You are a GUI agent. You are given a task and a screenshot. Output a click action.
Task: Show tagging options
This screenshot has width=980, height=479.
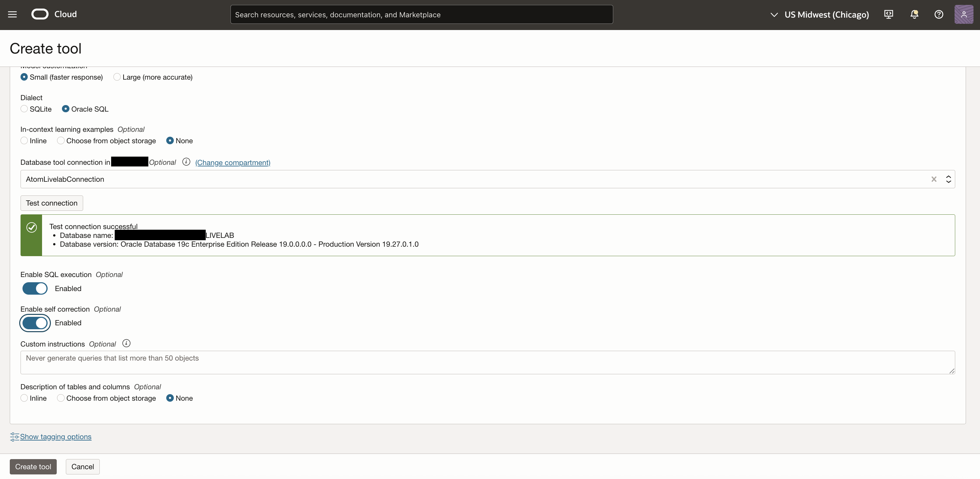[55, 436]
